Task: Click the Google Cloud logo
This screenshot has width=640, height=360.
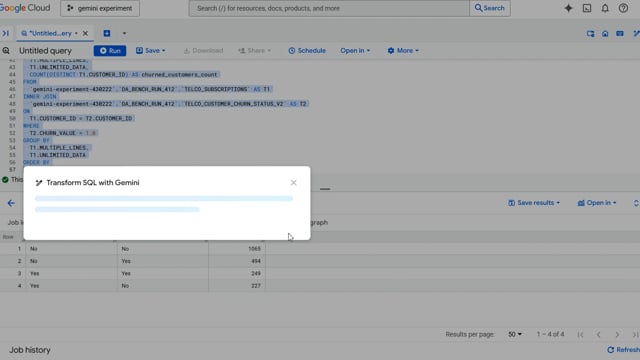Action: point(25,8)
